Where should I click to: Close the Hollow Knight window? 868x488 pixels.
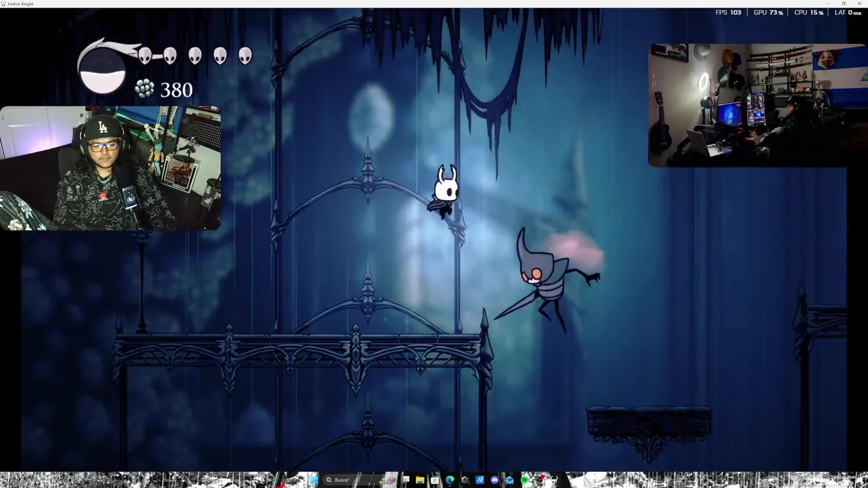(x=861, y=3)
